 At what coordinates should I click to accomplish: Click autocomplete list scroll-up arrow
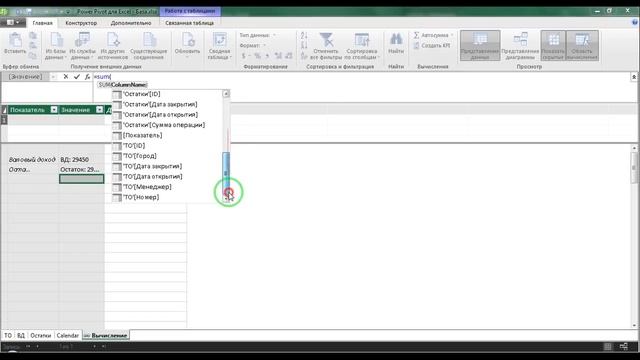[226, 93]
